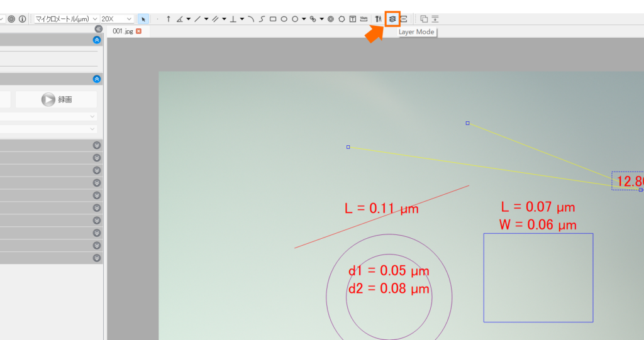Add a scale bar with the ruler tool
Viewport: 644px width, 340px height.
(364, 19)
